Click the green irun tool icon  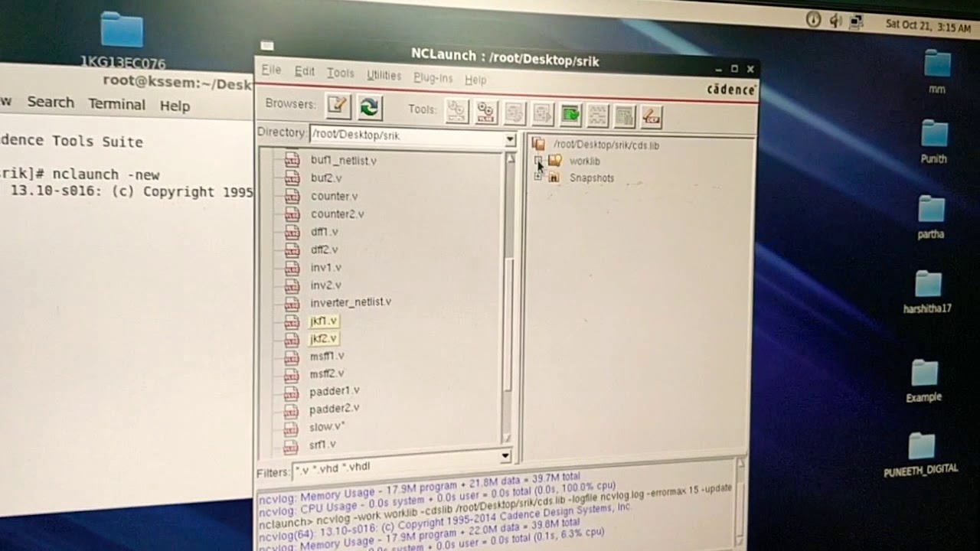click(x=570, y=115)
